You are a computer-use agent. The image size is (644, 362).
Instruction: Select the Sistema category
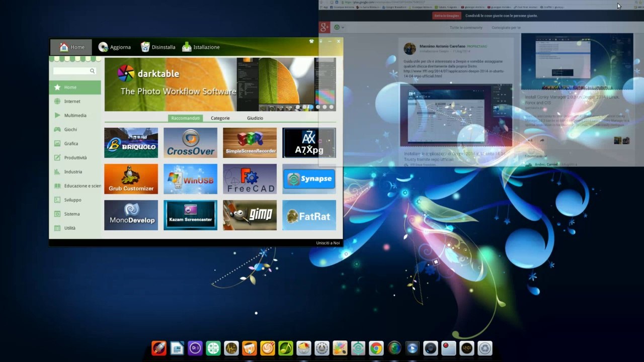75,214
